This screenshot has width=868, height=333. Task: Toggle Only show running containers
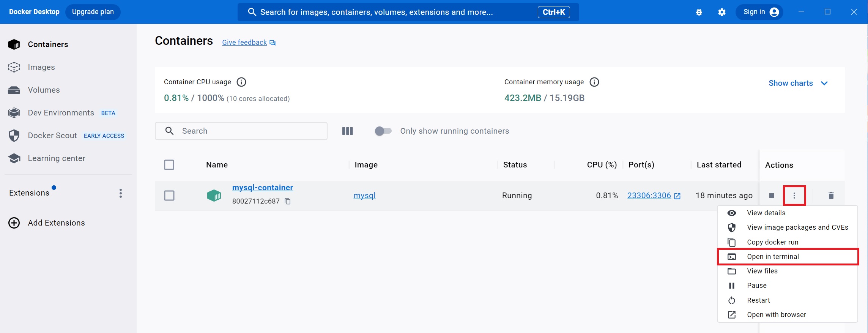point(383,131)
